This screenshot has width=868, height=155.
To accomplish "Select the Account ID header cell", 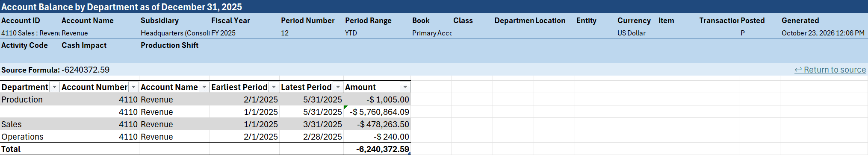I will tap(30, 20).
